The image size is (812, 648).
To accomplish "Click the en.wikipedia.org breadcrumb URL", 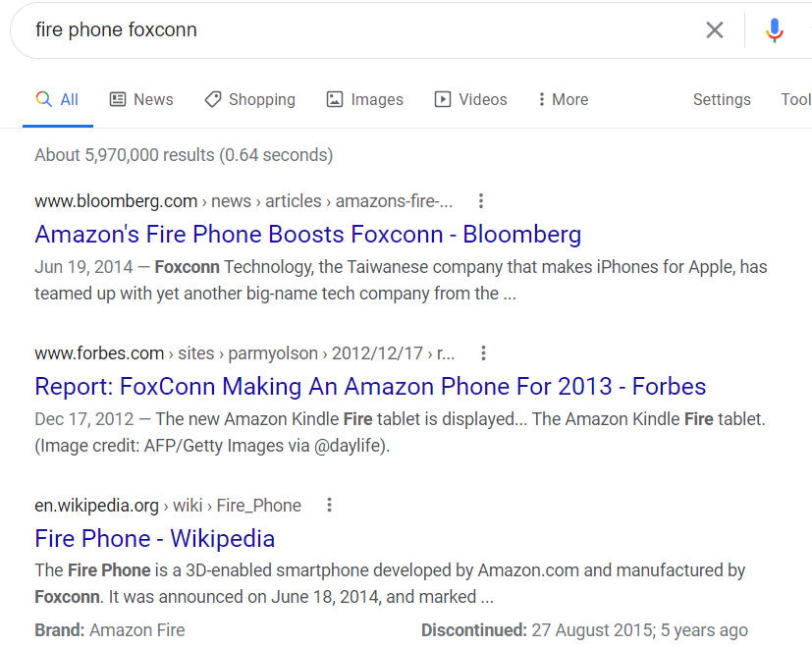I will pyautogui.click(x=168, y=505).
